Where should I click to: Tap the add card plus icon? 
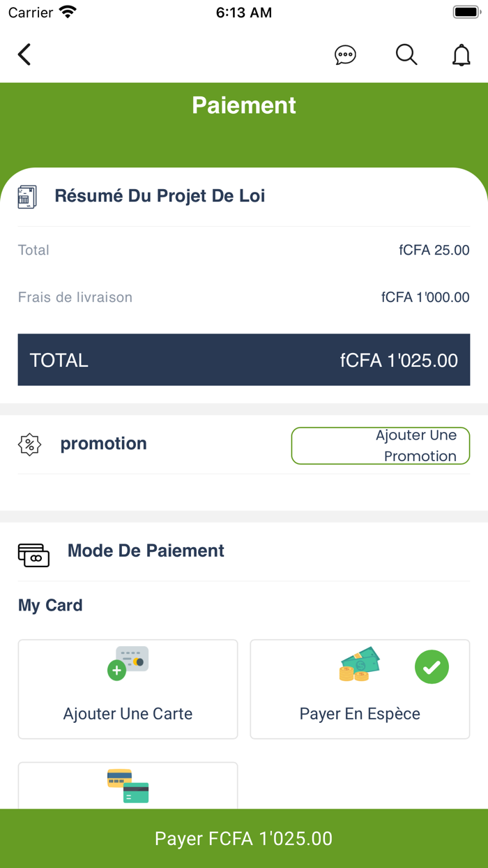pyautogui.click(x=117, y=671)
